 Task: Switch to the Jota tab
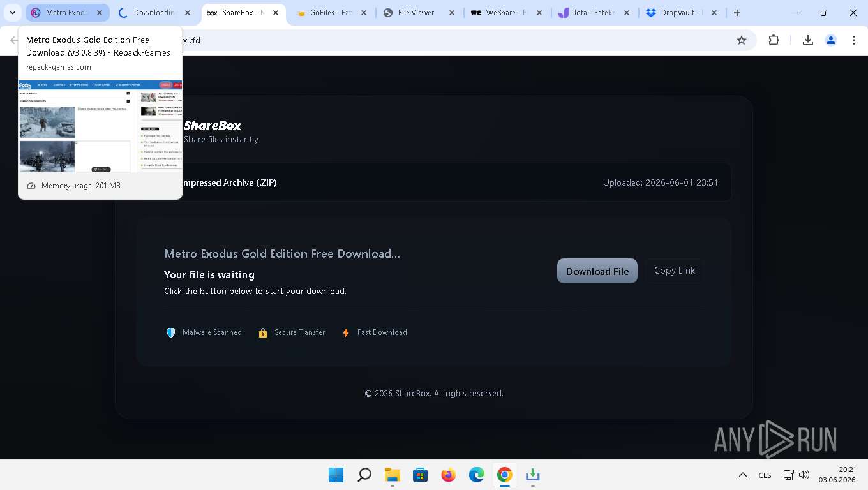595,13
